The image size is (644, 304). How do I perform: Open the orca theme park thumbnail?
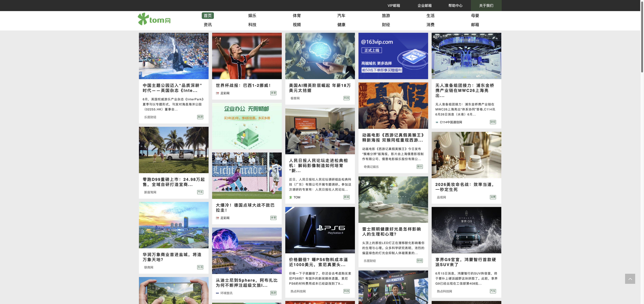click(x=173, y=56)
